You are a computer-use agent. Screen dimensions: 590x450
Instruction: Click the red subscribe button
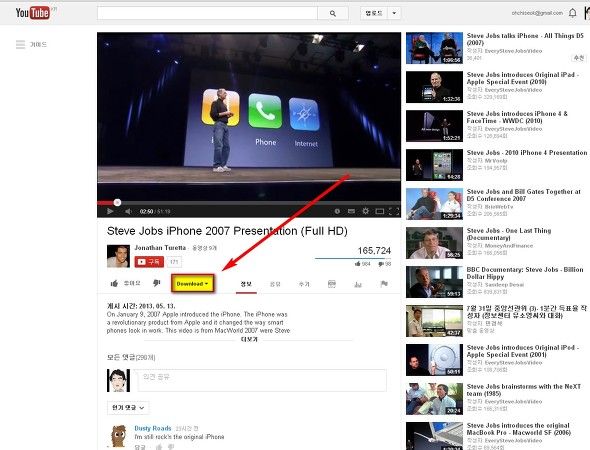[149, 261]
